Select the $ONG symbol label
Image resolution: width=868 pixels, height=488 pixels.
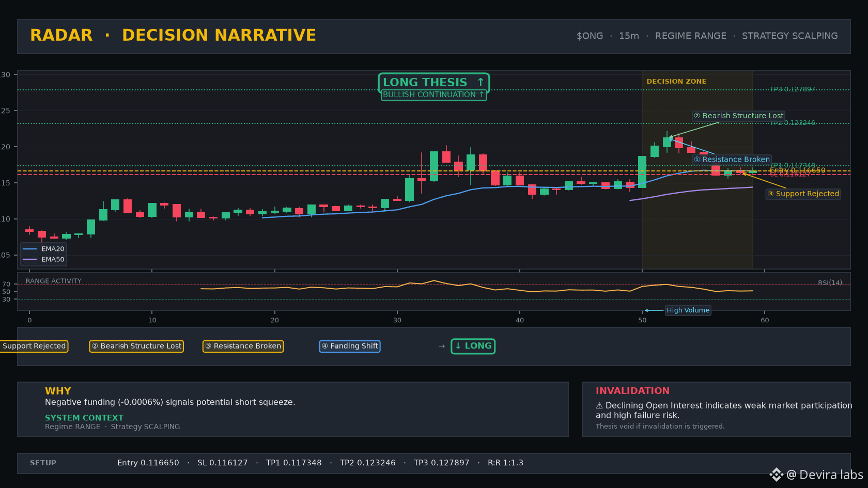point(590,36)
